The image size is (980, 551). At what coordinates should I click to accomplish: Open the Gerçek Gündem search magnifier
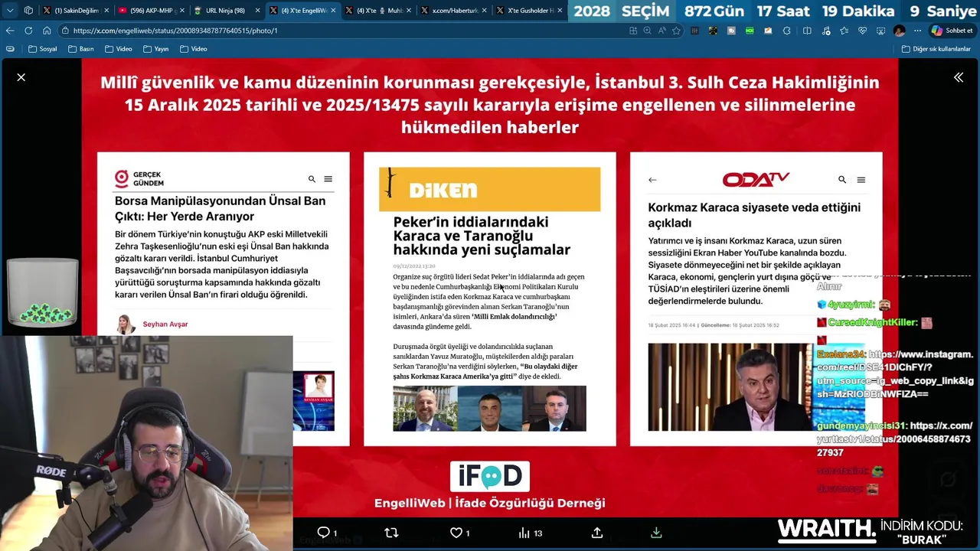click(x=312, y=179)
